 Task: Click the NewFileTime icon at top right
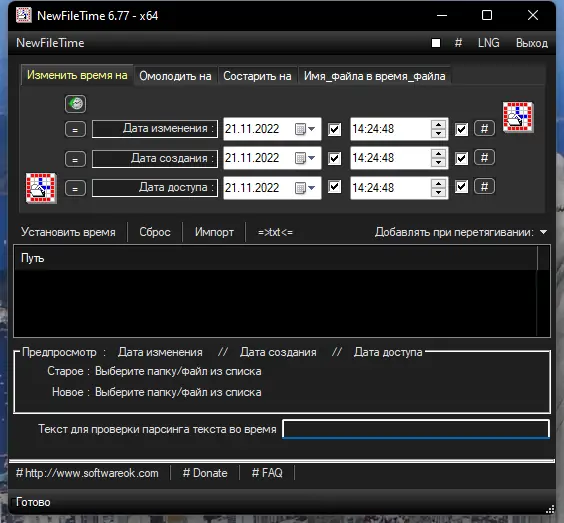pos(518,117)
